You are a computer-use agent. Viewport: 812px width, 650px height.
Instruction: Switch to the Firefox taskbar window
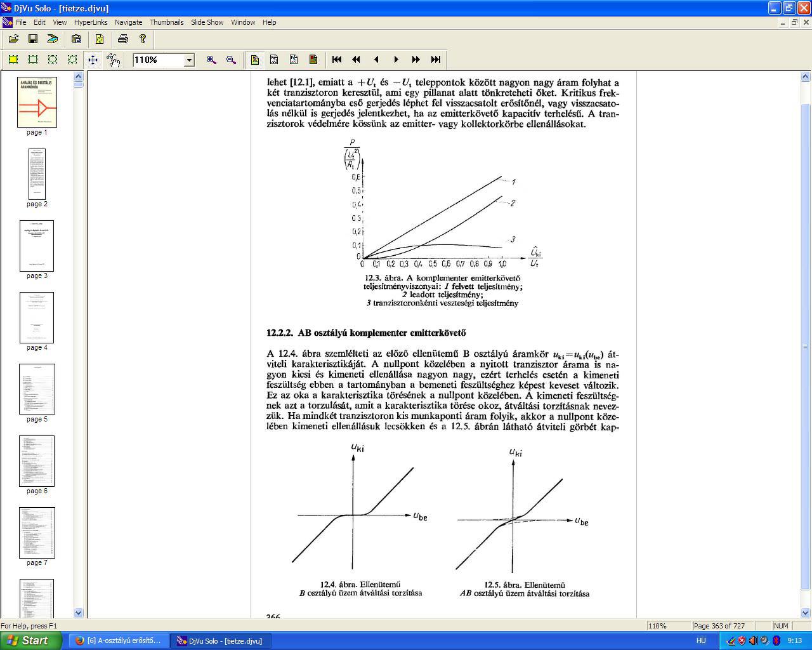119,640
